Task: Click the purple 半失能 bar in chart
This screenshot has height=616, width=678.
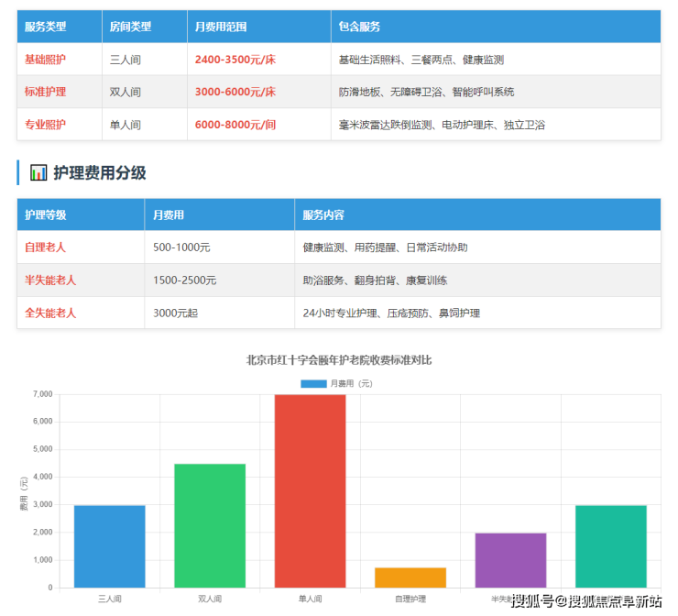Action: coord(510,560)
